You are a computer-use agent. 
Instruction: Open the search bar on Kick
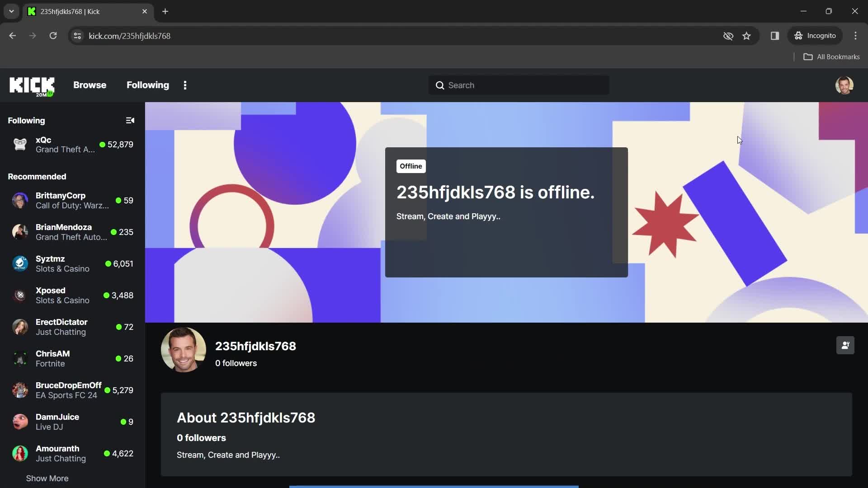519,84
